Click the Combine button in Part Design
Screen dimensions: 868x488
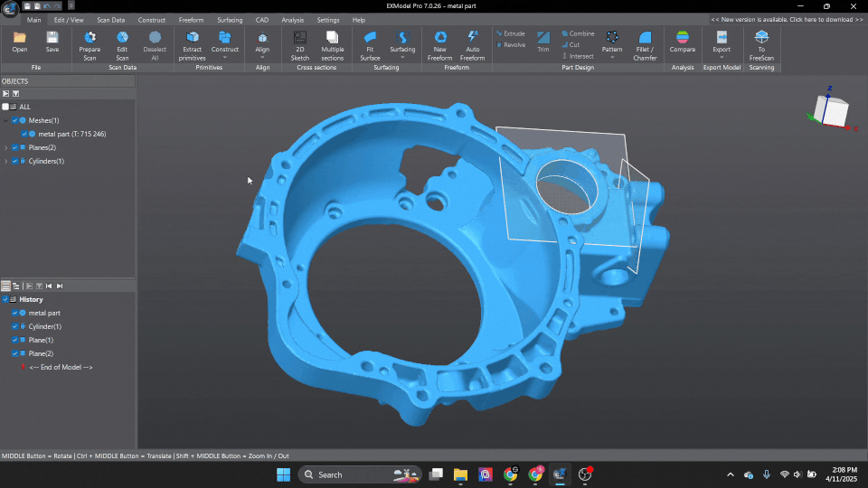tap(577, 33)
